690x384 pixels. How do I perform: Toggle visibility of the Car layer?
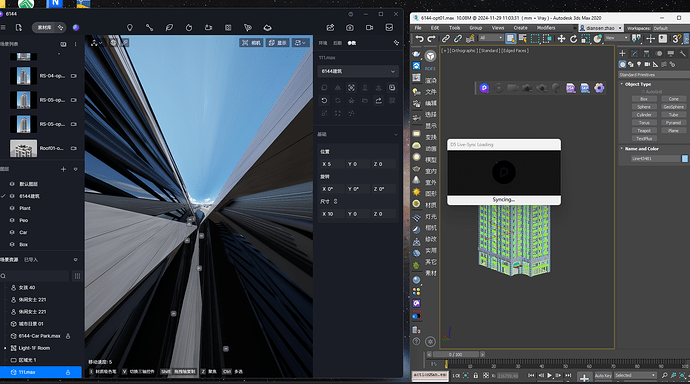[x=12, y=232]
